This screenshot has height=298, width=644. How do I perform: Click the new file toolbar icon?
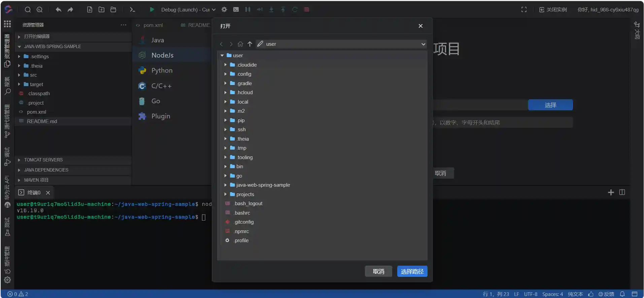click(x=90, y=10)
